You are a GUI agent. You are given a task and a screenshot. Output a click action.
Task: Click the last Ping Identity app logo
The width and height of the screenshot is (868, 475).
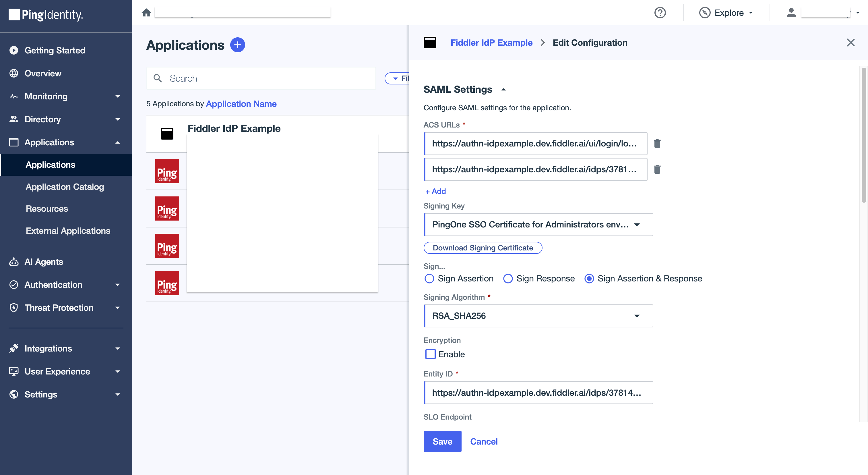(x=167, y=283)
